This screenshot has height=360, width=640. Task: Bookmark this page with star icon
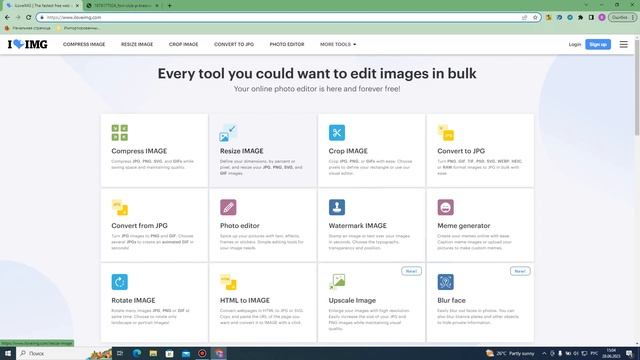pyautogui.click(x=535, y=17)
